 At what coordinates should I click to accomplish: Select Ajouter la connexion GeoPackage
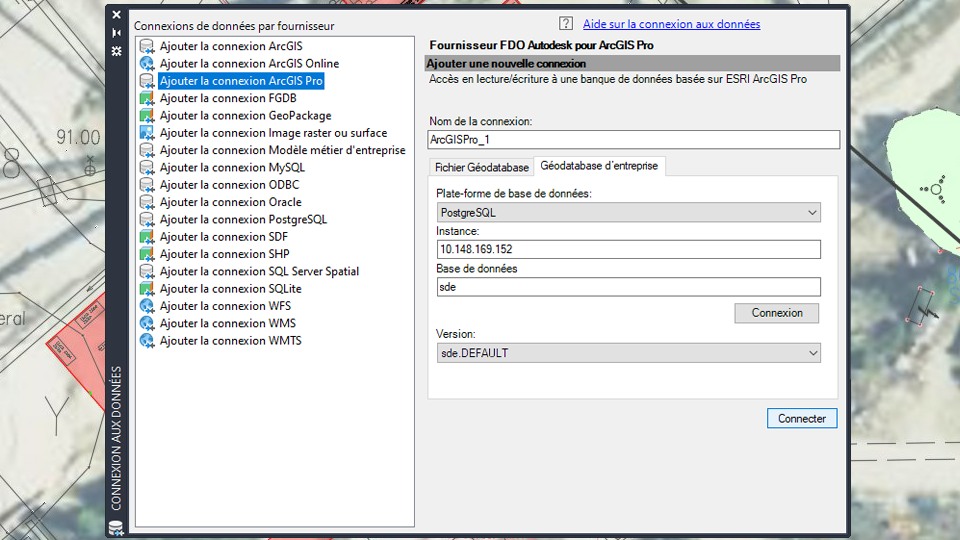[246, 115]
